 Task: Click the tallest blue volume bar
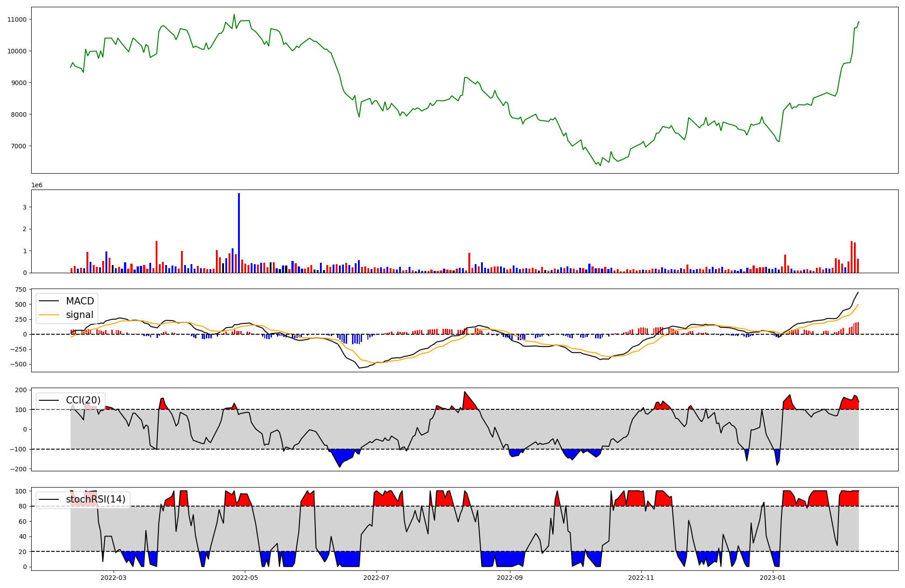[239, 233]
